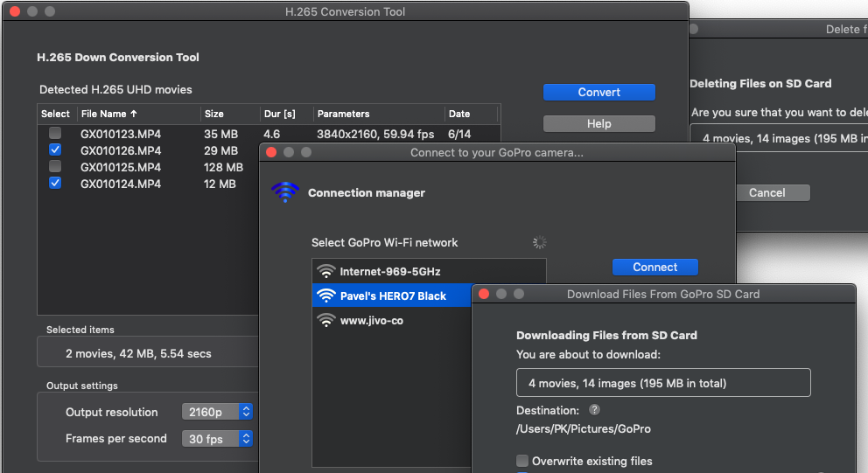
Task: Click the /Users/PK/Pictures/GoPro destination path
Action: (x=584, y=428)
